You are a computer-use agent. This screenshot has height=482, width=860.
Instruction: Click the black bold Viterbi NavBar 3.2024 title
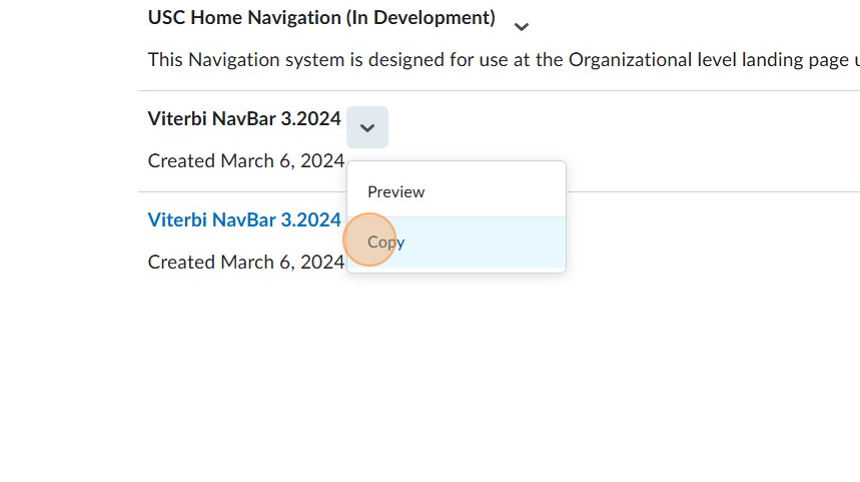click(x=244, y=119)
